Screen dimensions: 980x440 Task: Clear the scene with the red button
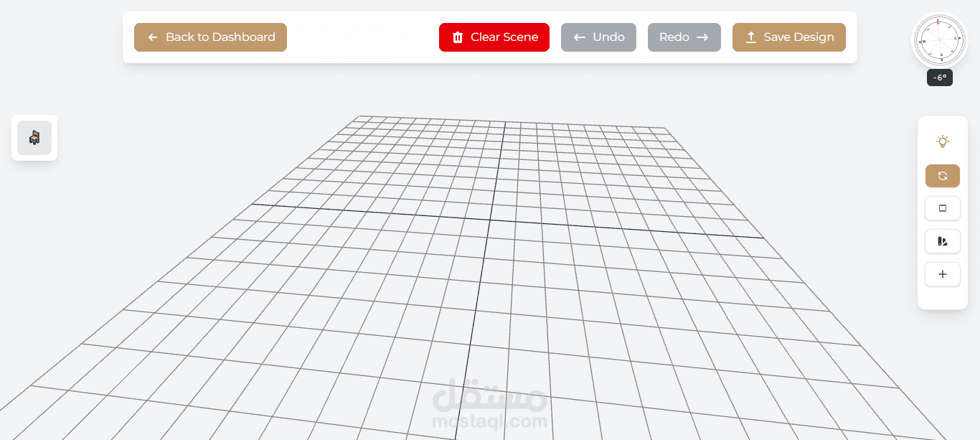click(x=494, y=37)
